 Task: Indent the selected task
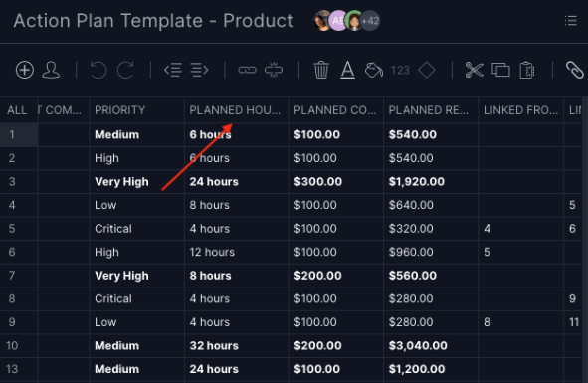199,71
